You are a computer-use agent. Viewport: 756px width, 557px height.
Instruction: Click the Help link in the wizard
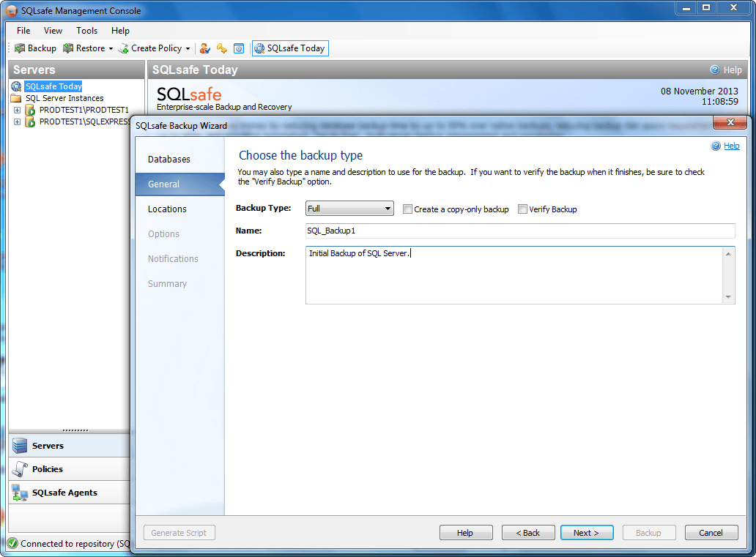point(731,146)
